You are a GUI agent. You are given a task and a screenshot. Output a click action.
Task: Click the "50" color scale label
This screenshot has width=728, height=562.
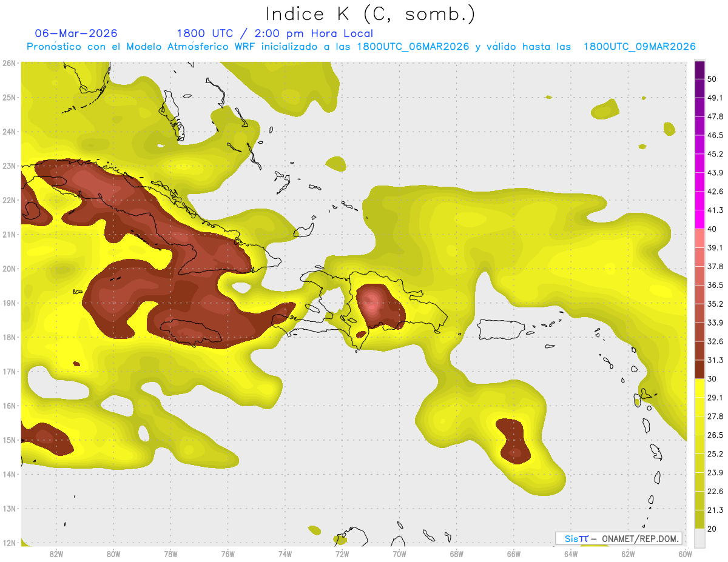click(x=712, y=79)
